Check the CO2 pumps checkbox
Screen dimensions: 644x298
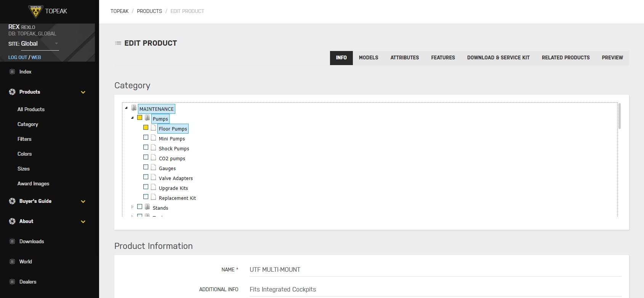click(146, 157)
